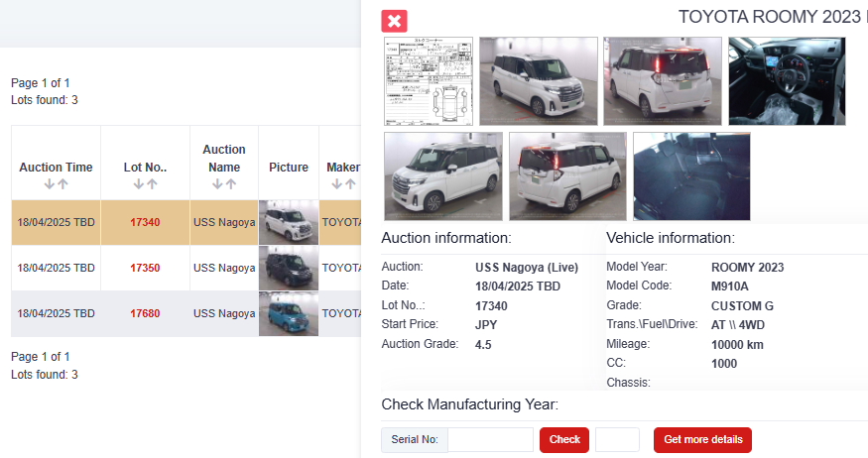Sort Auction Name column descending arrow
The width and height of the screenshot is (868, 458).
pos(217,184)
